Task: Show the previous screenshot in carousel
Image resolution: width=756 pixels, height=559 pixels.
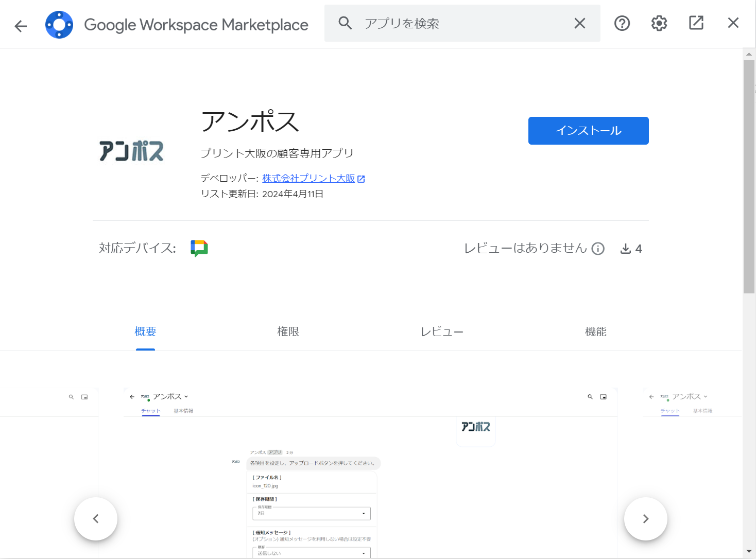Action: pos(96,519)
